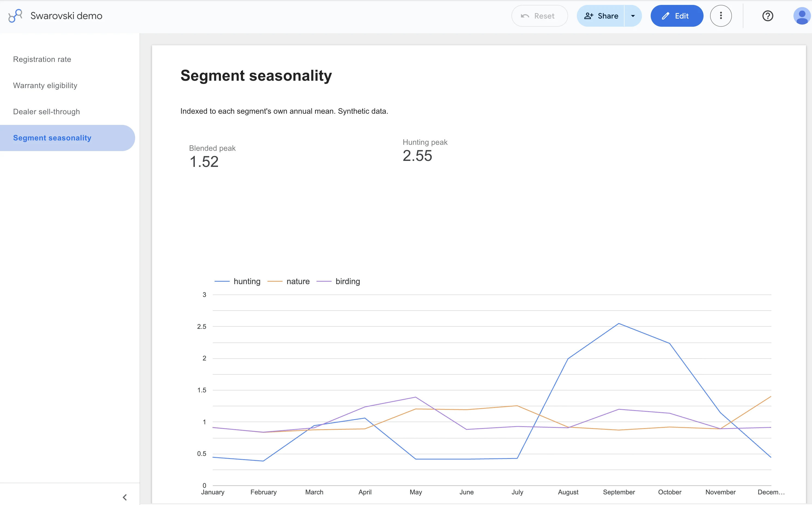The width and height of the screenshot is (812, 505).
Task: Click the Looker Studio logo icon
Action: (15, 16)
